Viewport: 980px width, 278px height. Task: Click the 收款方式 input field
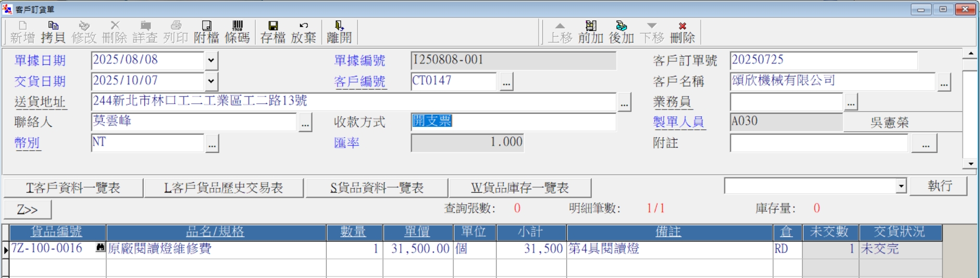513,122
